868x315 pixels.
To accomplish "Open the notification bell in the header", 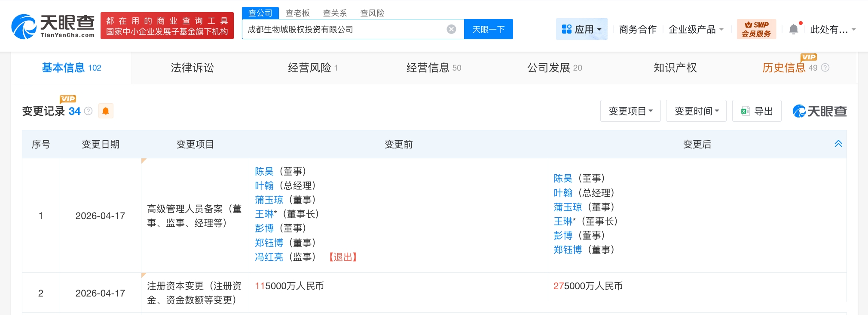I will 794,29.
